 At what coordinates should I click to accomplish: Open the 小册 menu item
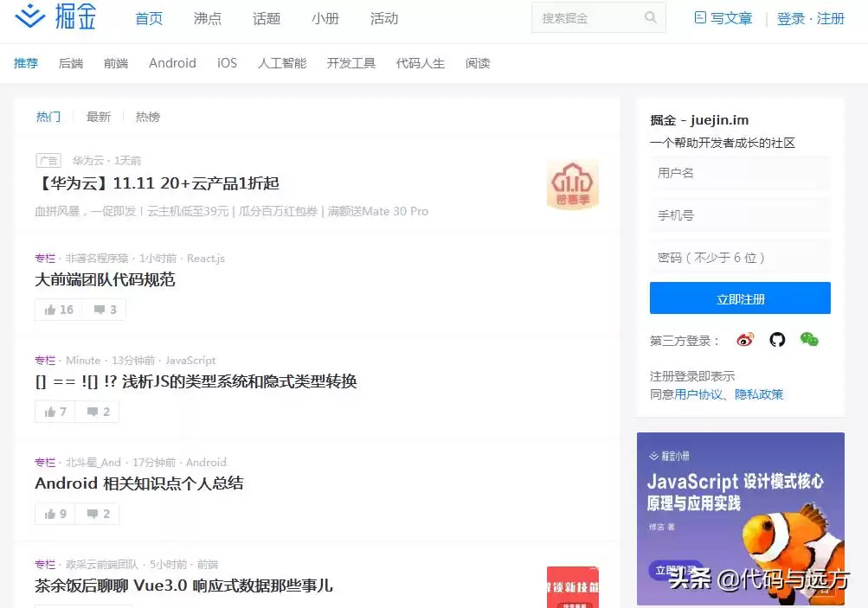[x=325, y=17]
